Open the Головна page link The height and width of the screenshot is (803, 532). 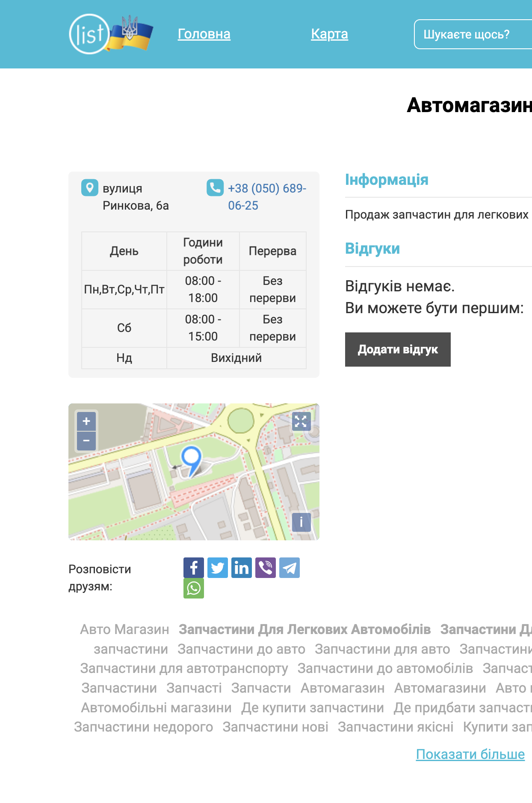coord(204,34)
